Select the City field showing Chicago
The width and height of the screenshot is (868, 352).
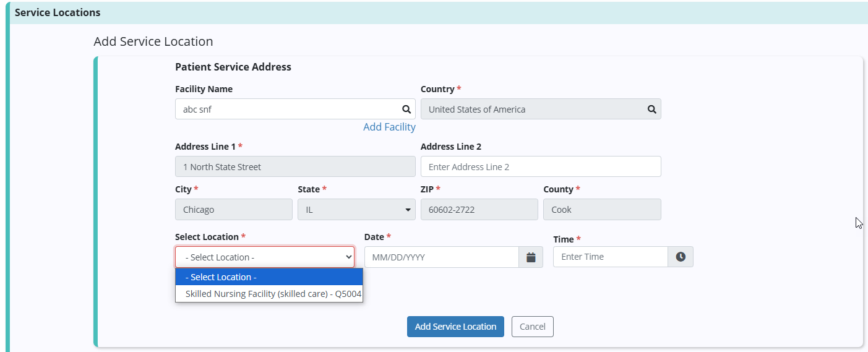pyautogui.click(x=233, y=210)
